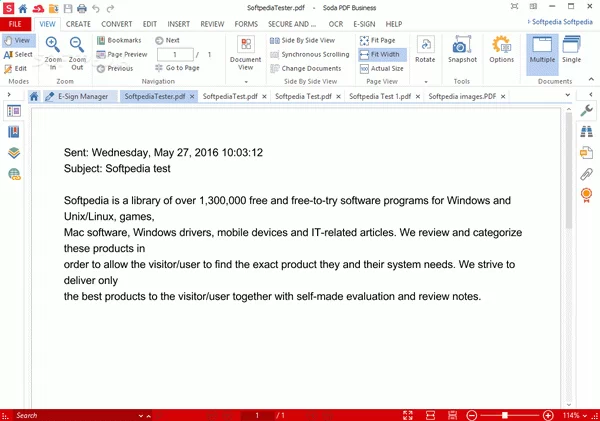Image resolution: width=600 pixels, height=421 pixels.
Task: Switch to Single document mode
Action: tap(571, 48)
